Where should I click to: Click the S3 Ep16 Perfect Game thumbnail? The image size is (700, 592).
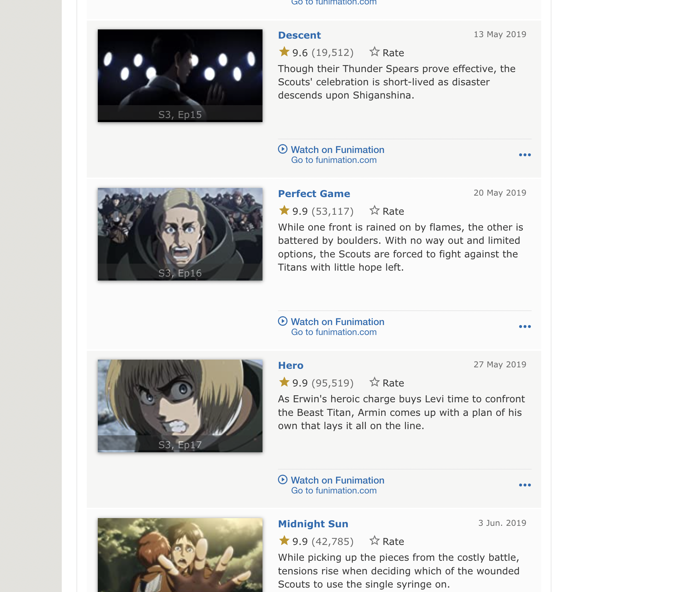(x=180, y=234)
